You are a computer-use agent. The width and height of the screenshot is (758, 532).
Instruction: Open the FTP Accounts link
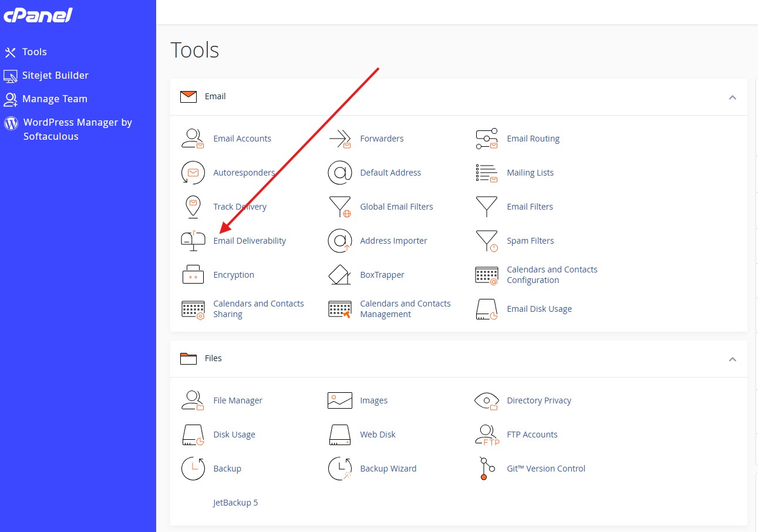coord(532,435)
